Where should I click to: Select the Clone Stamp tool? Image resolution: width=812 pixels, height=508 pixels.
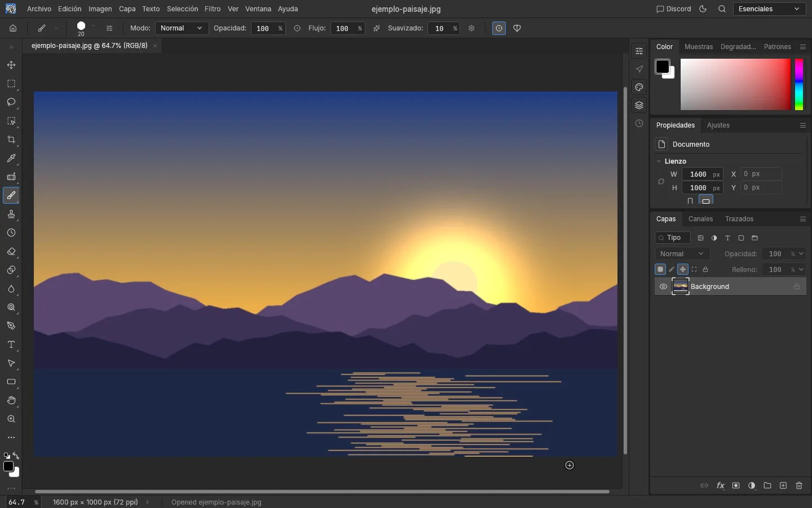11,214
